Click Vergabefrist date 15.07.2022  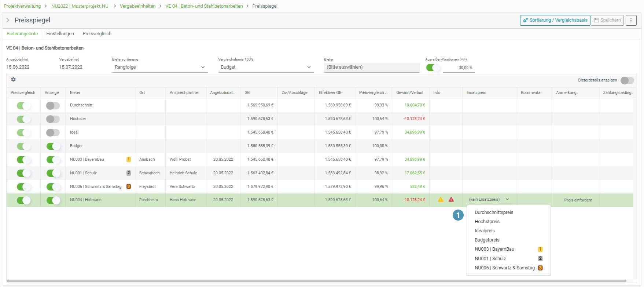click(x=71, y=67)
